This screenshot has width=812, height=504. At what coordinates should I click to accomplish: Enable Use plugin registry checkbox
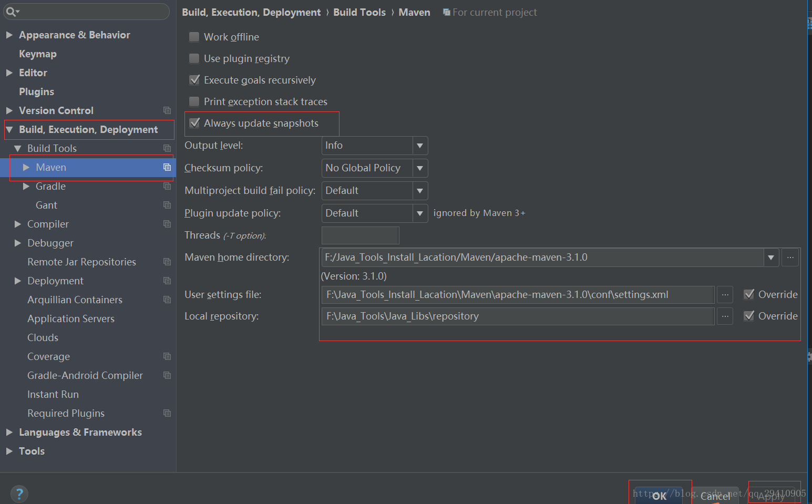[x=194, y=58]
